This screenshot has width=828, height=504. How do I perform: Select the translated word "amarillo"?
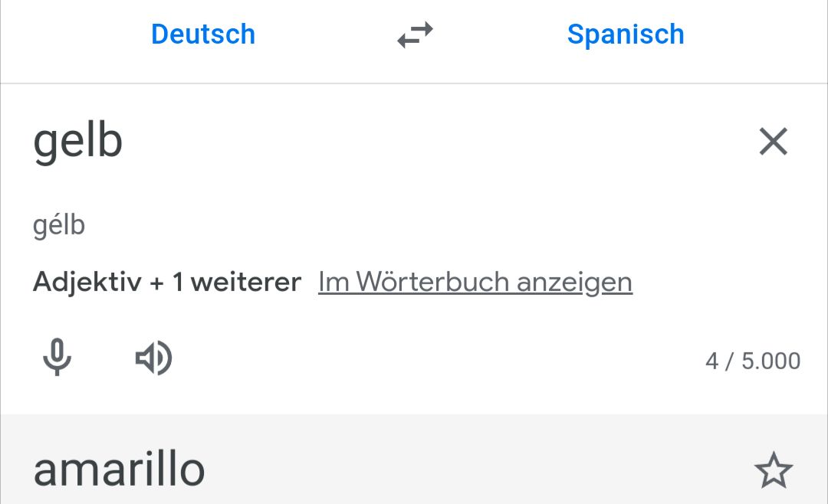coord(119,469)
